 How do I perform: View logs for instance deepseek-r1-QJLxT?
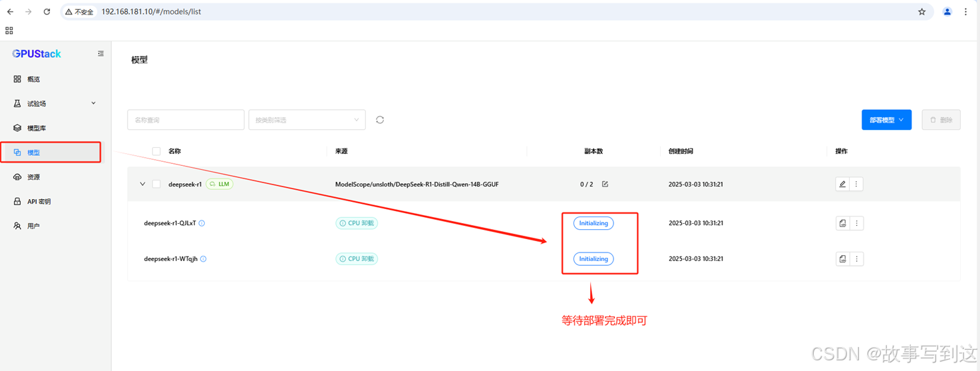coord(842,223)
